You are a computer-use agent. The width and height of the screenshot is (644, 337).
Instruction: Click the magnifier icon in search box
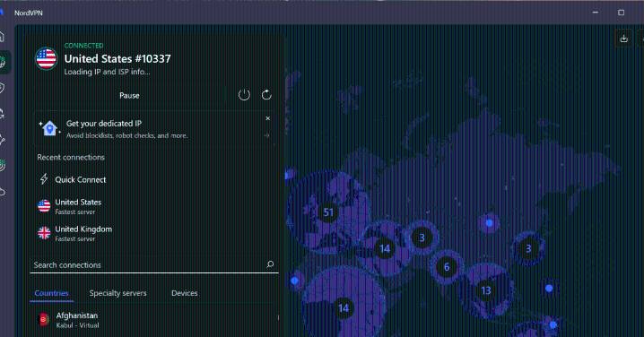pos(270,264)
